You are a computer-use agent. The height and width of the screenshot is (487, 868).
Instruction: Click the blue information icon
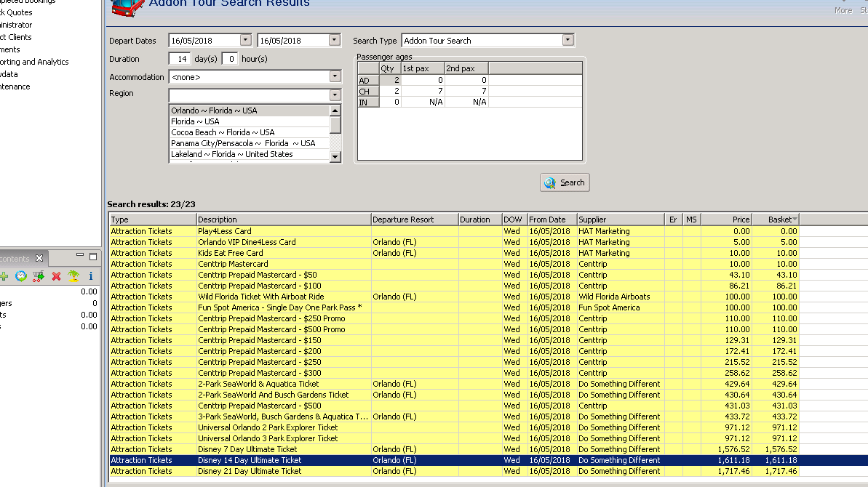[x=90, y=276]
